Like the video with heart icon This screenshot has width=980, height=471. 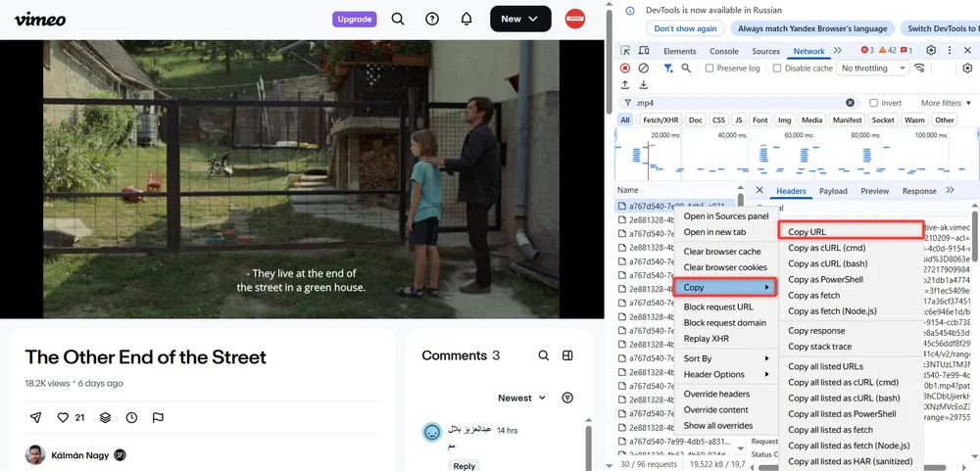[64, 417]
